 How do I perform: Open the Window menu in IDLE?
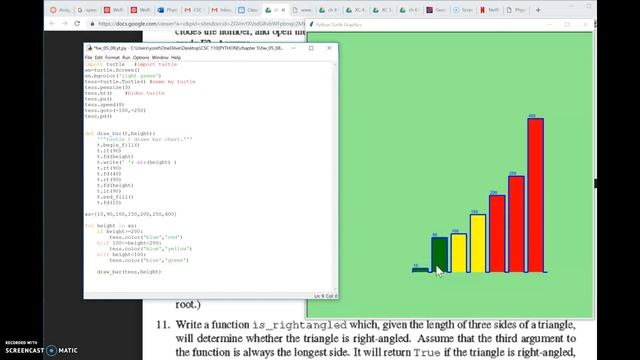pos(160,58)
